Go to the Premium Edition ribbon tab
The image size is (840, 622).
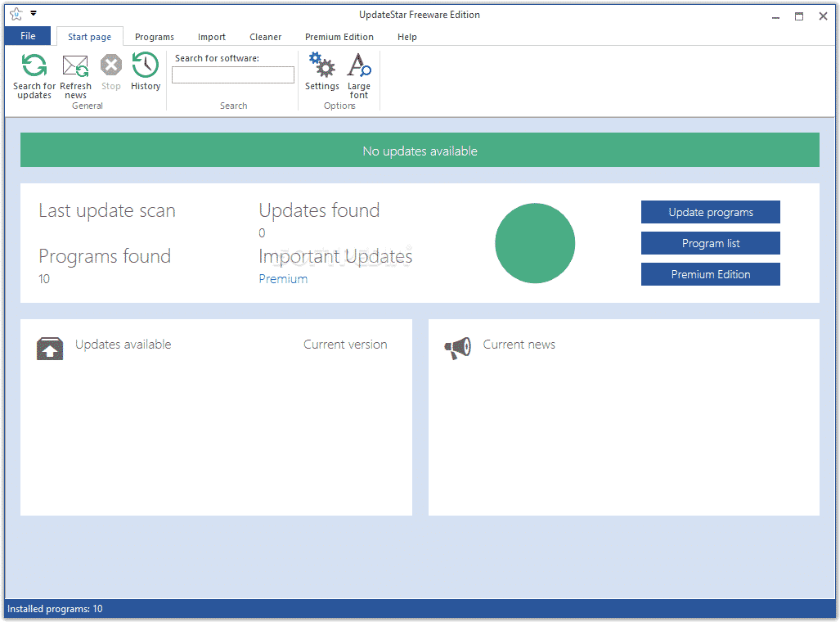tap(339, 37)
